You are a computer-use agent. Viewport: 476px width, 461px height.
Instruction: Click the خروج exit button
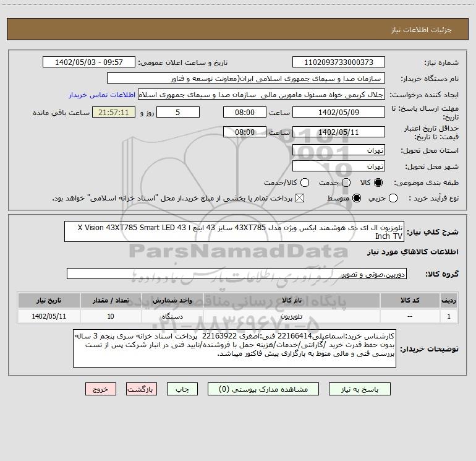point(101,389)
